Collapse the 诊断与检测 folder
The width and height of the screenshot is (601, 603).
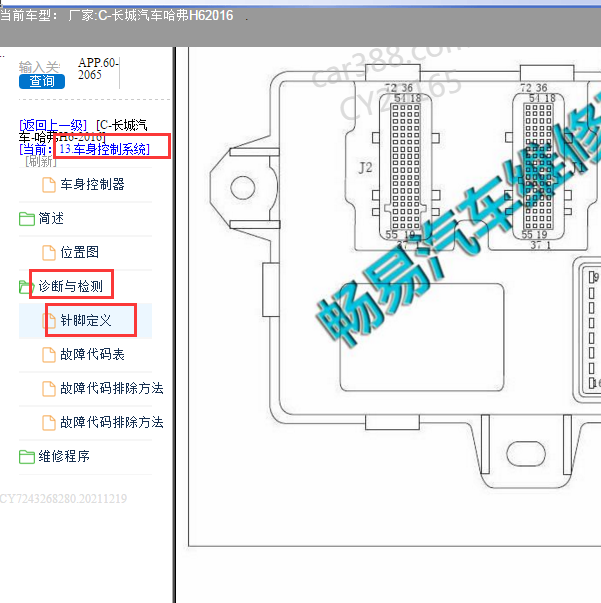(x=70, y=286)
